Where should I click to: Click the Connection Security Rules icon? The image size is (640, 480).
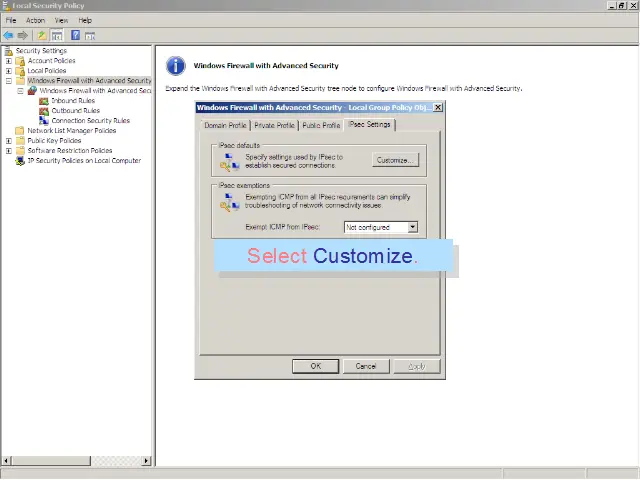(44, 121)
